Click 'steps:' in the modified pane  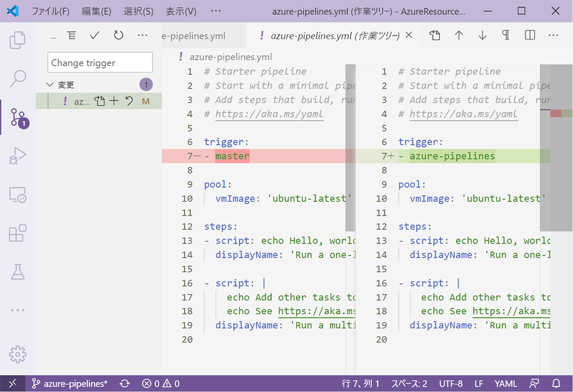[x=415, y=226]
